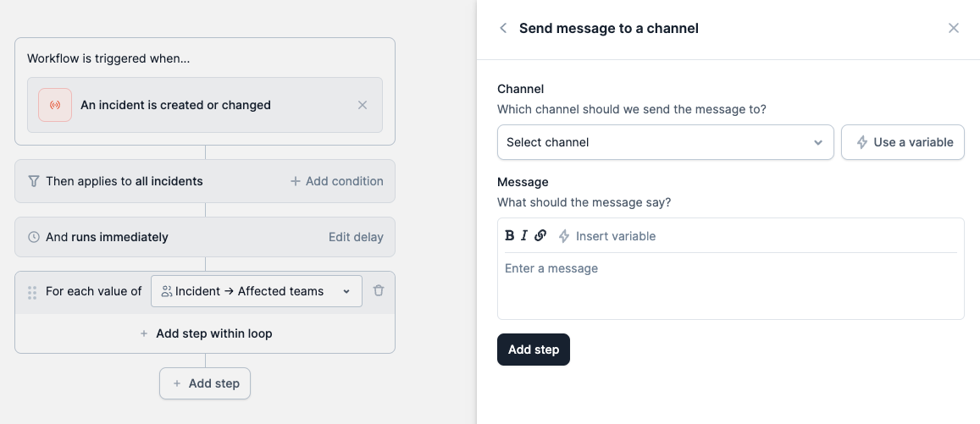
Task: Click the clock icon beside runs immediately
Action: (x=34, y=237)
